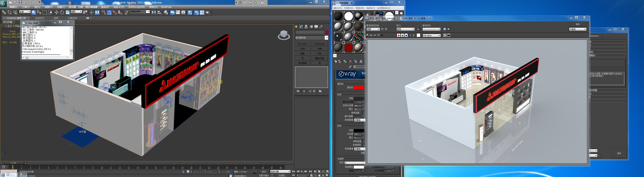The width and height of the screenshot is (644, 177).
Task: Toggle pin stack in modifier panel
Action: pyautogui.click(x=298, y=91)
